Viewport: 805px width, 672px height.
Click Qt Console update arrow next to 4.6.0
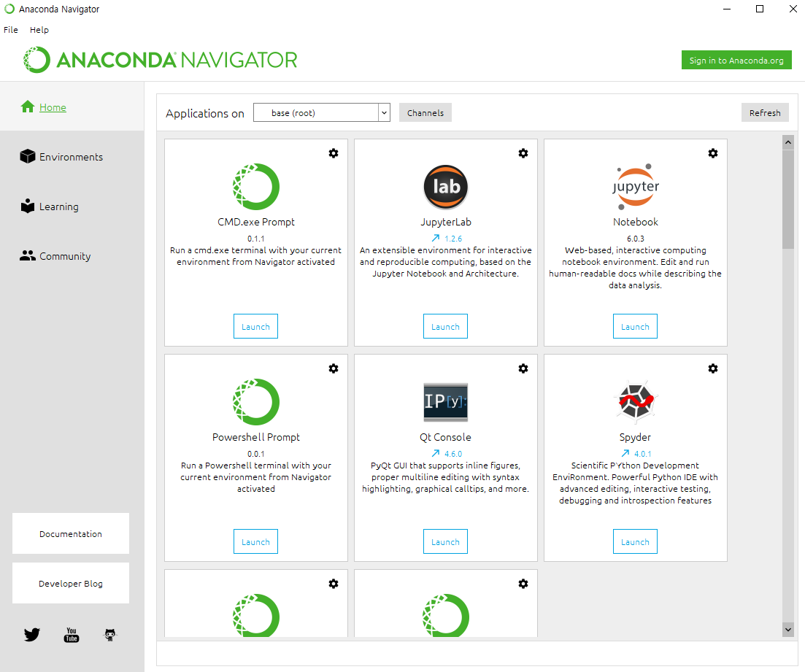tap(436, 453)
